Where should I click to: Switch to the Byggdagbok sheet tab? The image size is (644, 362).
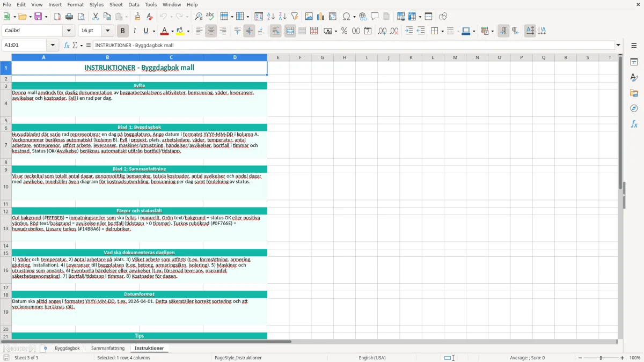click(67, 349)
